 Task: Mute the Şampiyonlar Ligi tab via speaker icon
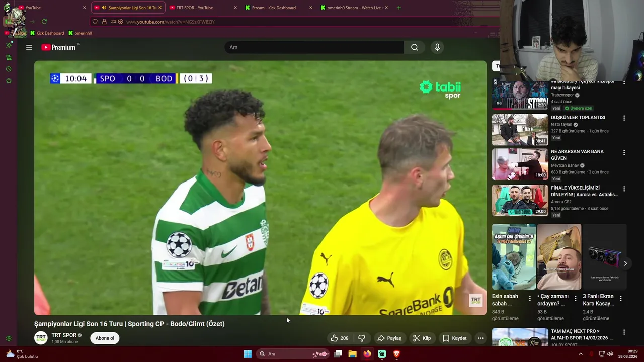coord(104,8)
